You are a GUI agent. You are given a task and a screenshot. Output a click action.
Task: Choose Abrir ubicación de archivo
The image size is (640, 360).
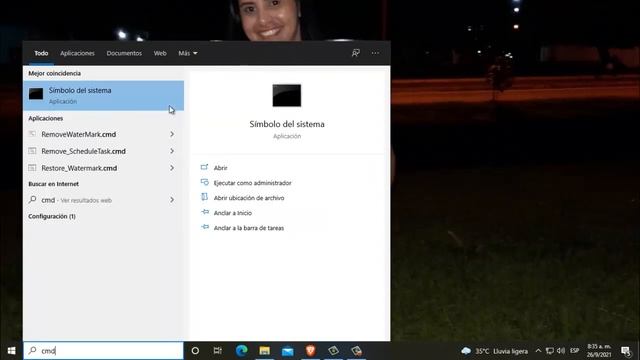(x=249, y=198)
